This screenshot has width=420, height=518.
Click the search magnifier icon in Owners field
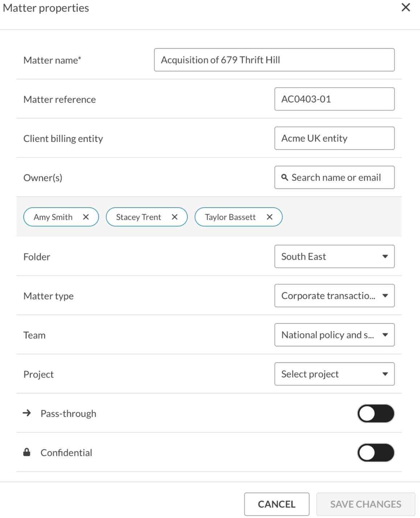[285, 177]
